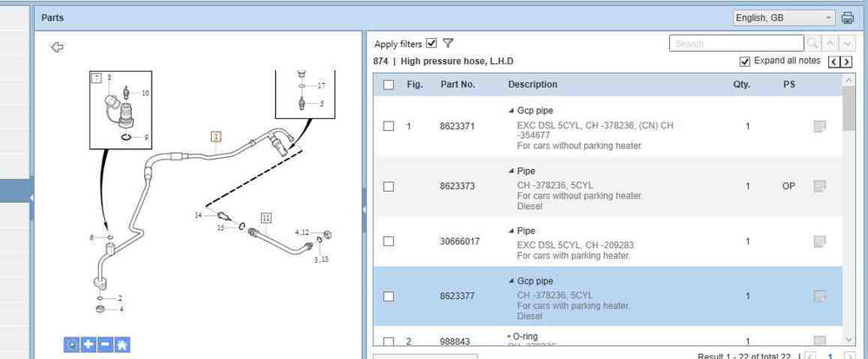Viewport: 868px width, 359px height.
Task: Click the Part No. column header
Action: [x=457, y=85]
